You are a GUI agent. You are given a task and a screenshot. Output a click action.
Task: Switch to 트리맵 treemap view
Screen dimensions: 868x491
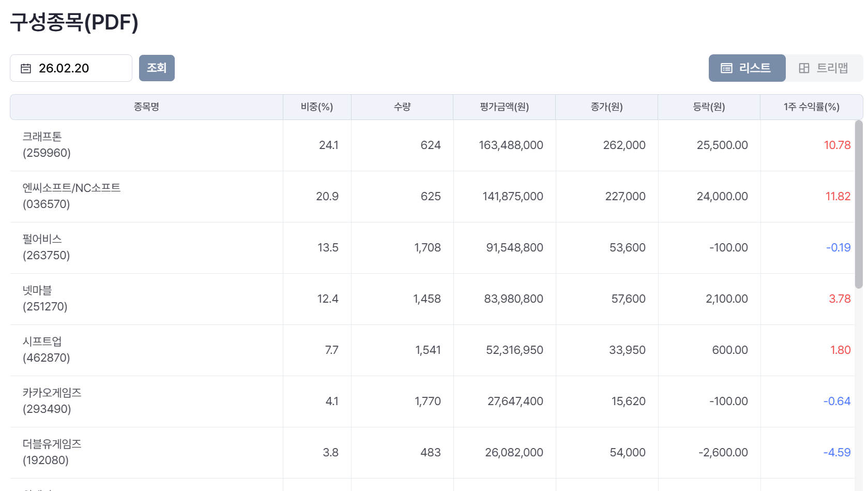[x=824, y=68]
